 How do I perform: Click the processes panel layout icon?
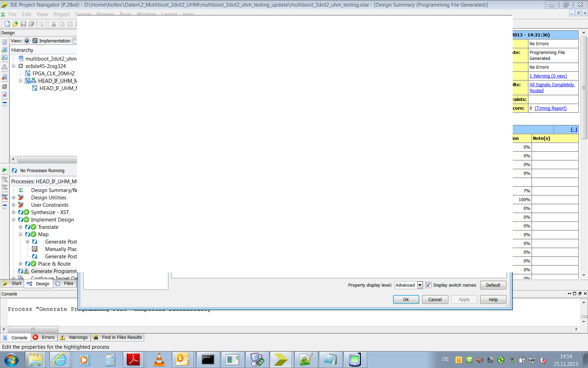tap(5, 206)
